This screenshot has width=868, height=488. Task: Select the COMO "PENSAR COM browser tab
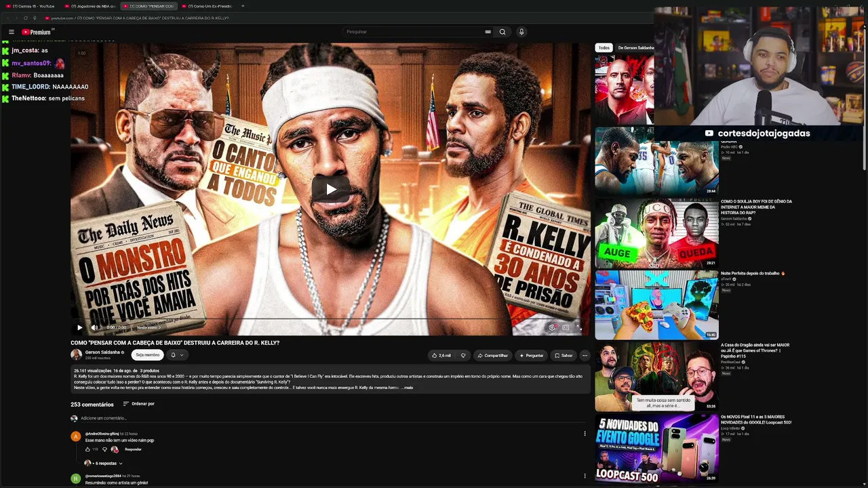(149, 6)
